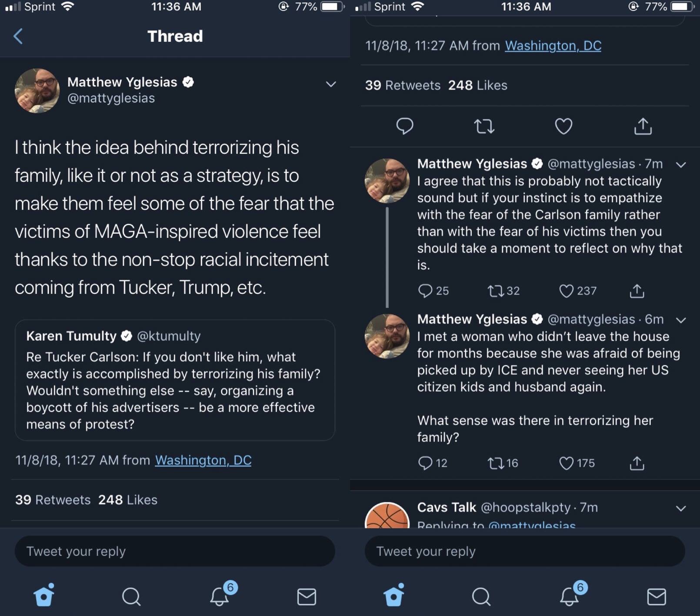
Task: Retweet the reply showing 32 retweets
Action: [x=495, y=291]
